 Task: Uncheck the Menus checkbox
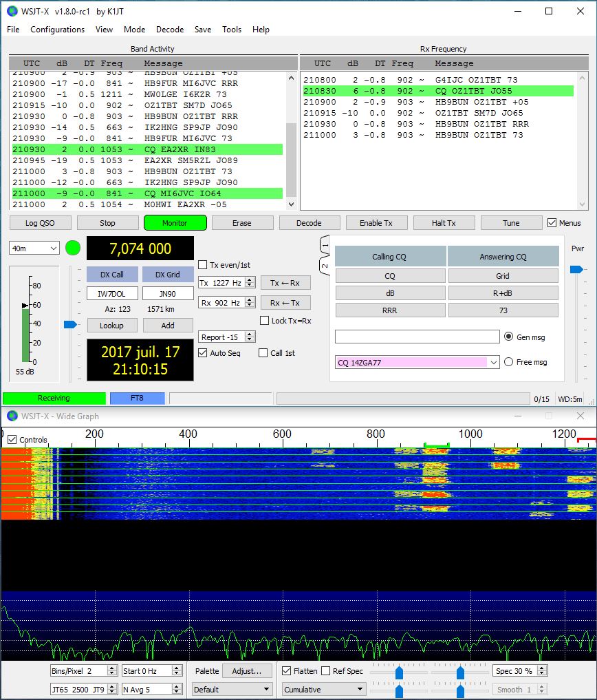pyautogui.click(x=552, y=223)
